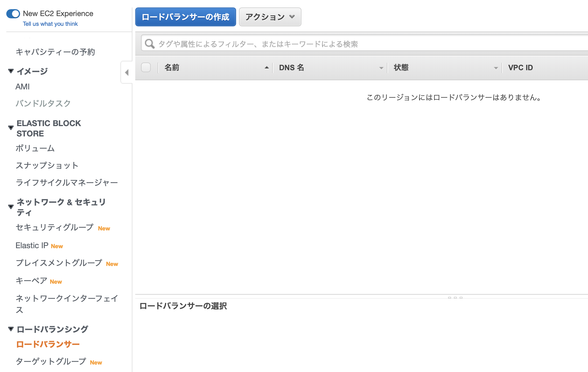Open Elastic IP in the sidebar
The height and width of the screenshot is (372, 588).
coord(32,246)
